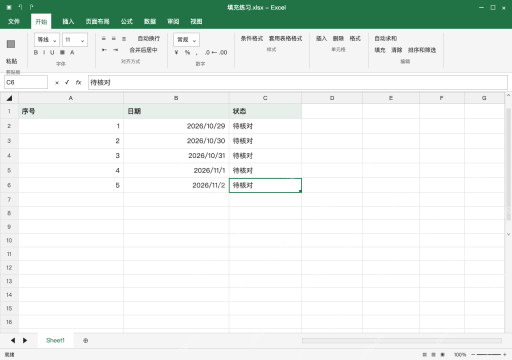
Task: Confirm entry with checkmark icon
Action: pyautogui.click(x=67, y=82)
